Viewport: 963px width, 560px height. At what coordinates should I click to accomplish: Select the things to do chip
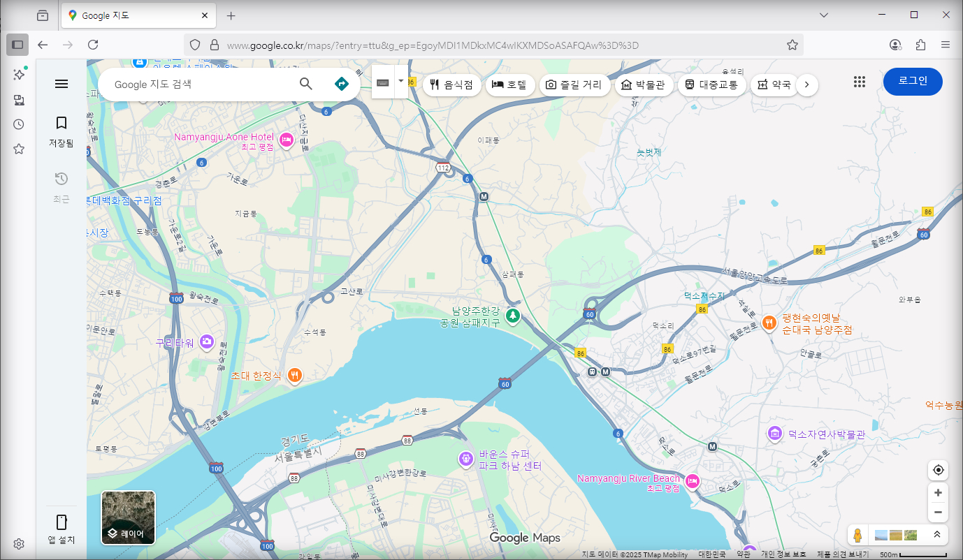574,84
